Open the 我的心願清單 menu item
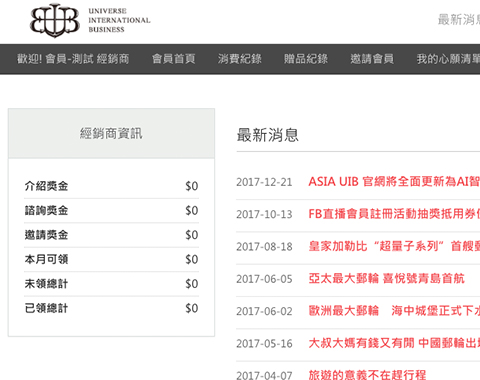480x380 pixels. (448, 59)
